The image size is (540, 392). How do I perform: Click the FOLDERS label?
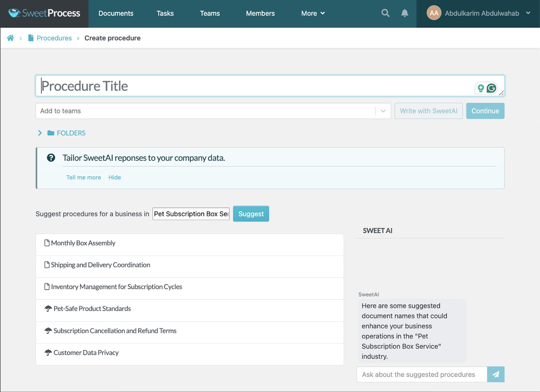(71, 133)
